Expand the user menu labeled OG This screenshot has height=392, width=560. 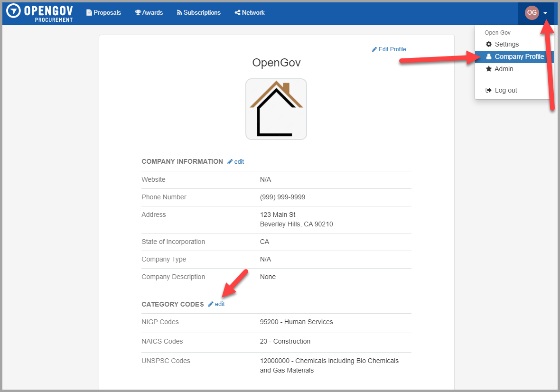pos(532,13)
